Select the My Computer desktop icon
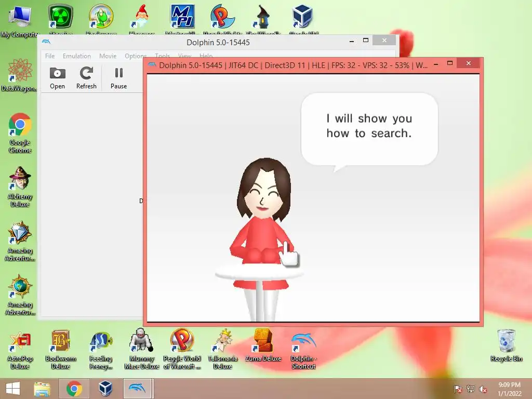Viewport: 532px width, 399px height. click(19, 20)
